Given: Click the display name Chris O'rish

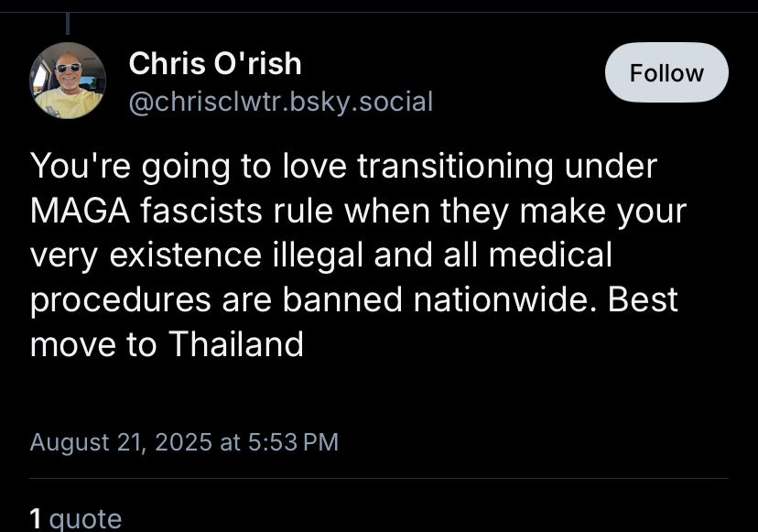Looking at the screenshot, I should [x=215, y=63].
